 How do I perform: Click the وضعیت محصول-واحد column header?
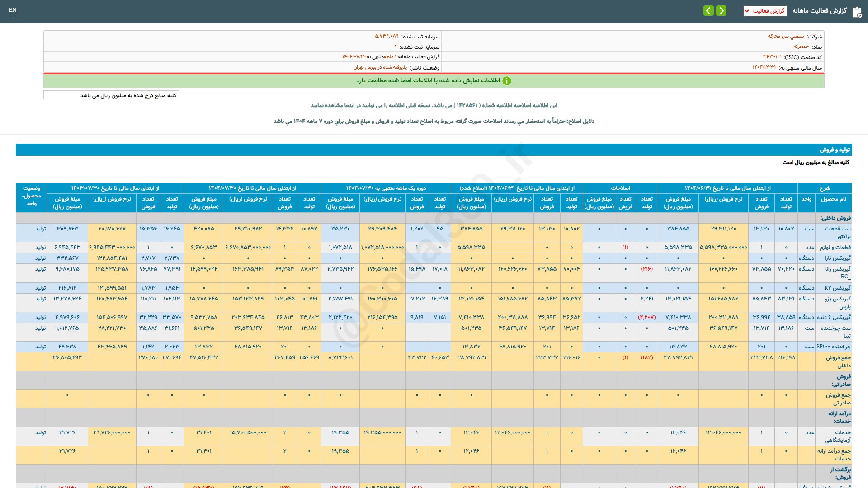pos(31,196)
